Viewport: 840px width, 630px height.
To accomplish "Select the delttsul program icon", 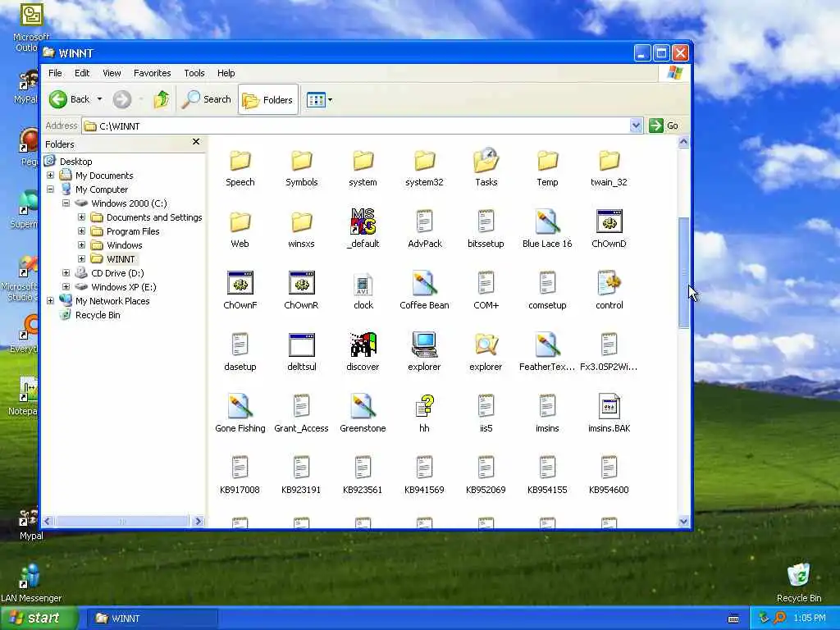I will pyautogui.click(x=302, y=345).
